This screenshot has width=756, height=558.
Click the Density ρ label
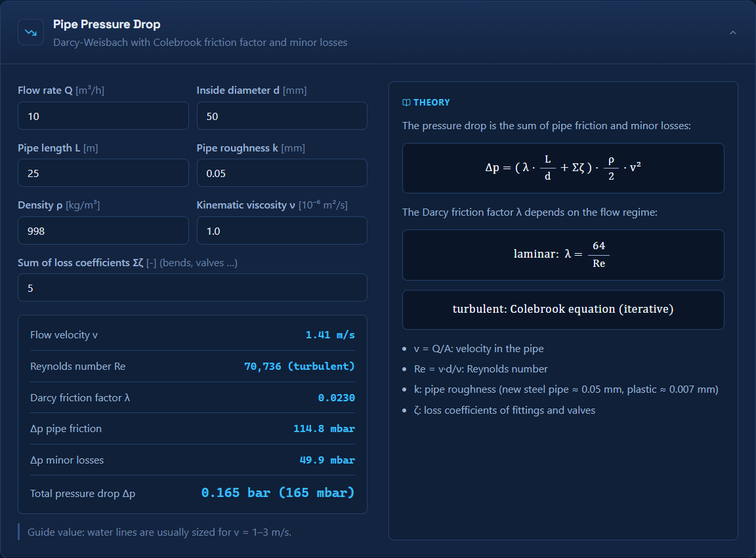click(59, 205)
